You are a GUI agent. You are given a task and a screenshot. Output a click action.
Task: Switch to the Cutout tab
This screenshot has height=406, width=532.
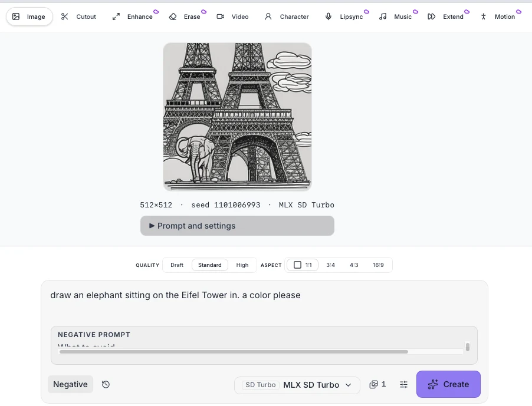pos(78,16)
